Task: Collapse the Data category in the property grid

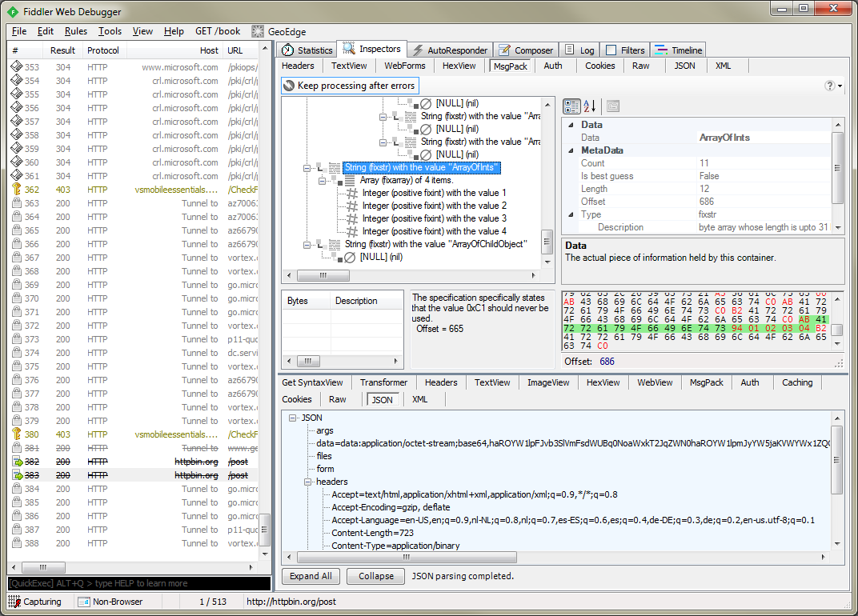Action: point(571,125)
